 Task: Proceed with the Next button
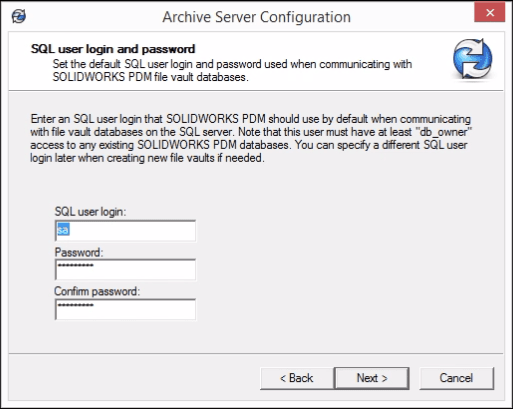tap(372, 378)
